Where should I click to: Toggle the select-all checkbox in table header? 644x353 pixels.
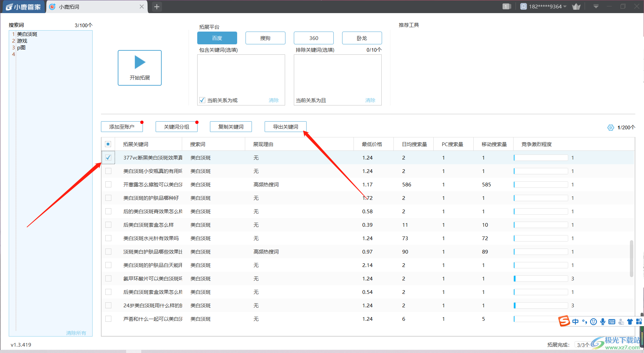[108, 144]
